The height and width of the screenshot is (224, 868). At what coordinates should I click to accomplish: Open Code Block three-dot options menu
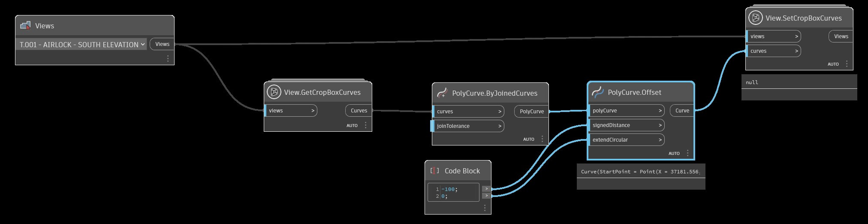click(485, 208)
